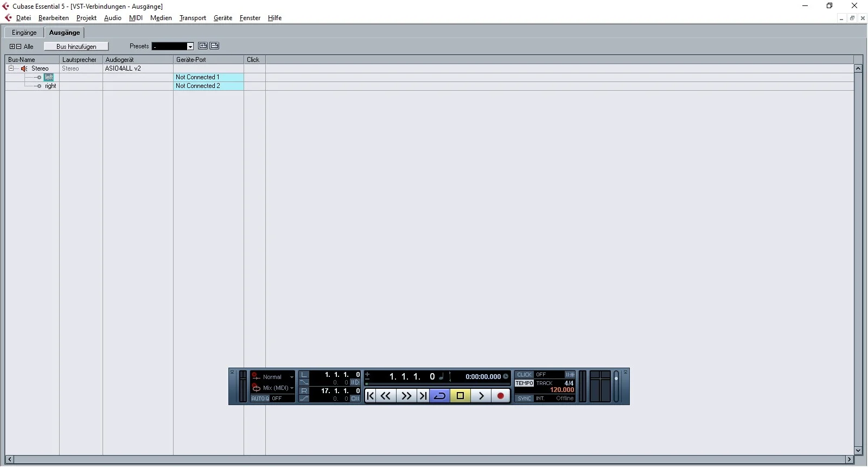Screen dimensions: 868x467
Task: Click the left locator L button
Action: coord(304,375)
